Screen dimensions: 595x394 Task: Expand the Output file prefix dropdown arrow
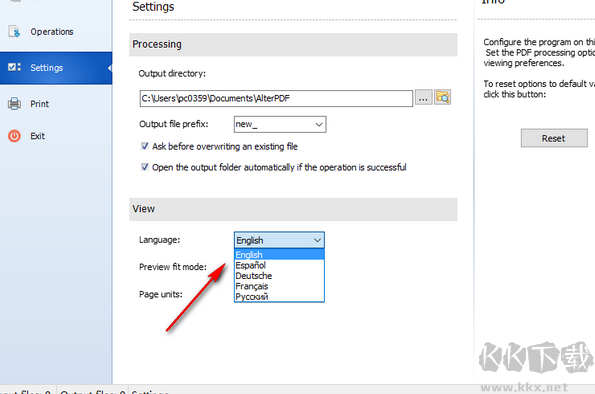pos(319,125)
